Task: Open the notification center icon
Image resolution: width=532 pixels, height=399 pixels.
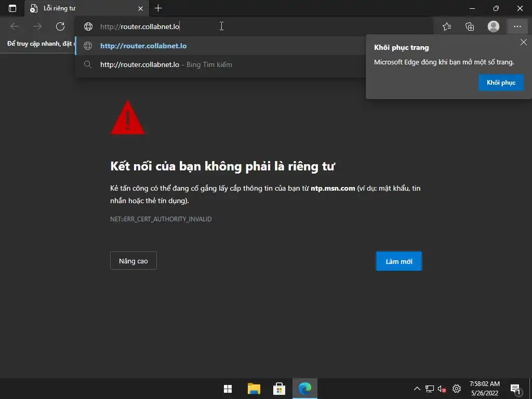Action: (x=515, y=390)
